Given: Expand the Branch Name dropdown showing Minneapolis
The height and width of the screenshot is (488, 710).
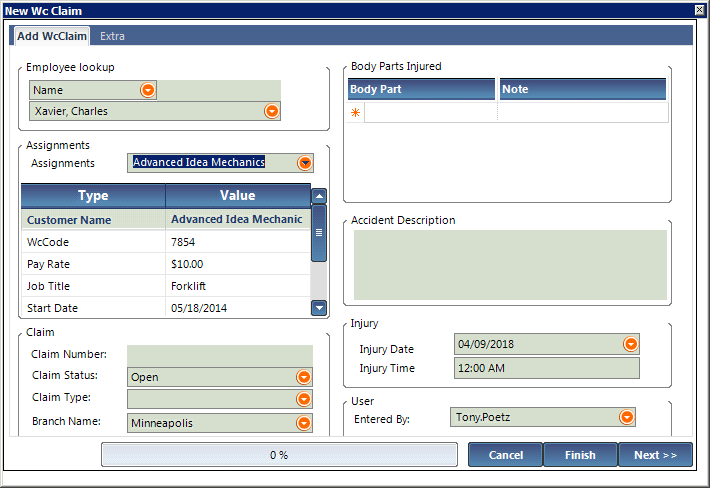Looking at the screenshot, I should 304,423.
